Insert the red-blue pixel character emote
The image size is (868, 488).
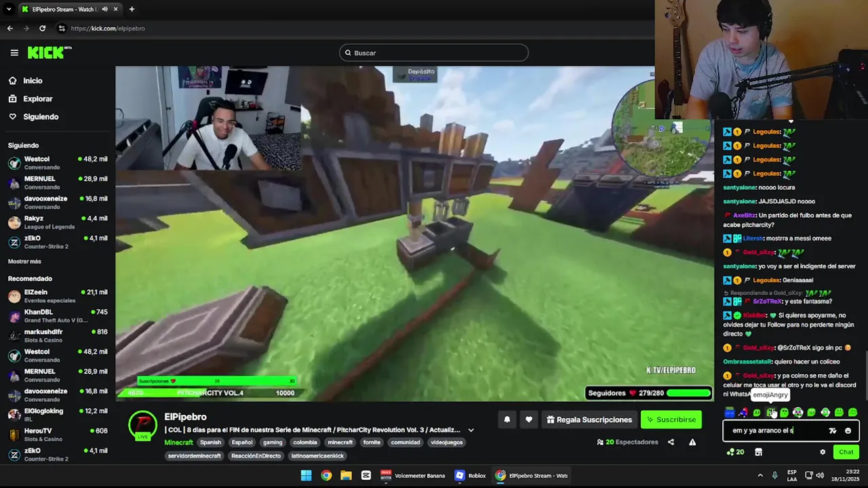pyautogui.click(x=743, y=412)
